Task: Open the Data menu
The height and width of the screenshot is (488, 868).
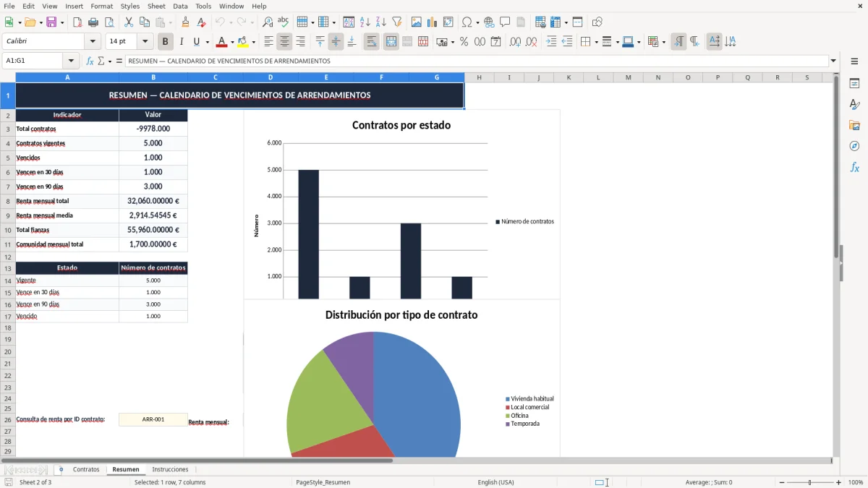Action: 181,6
